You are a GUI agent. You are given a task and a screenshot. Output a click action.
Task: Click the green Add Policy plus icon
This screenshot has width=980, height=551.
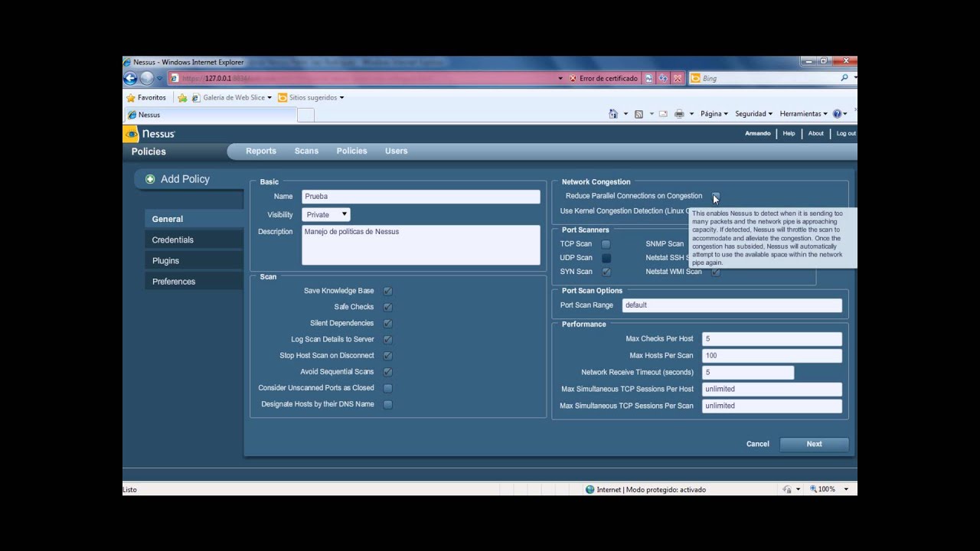150,179
